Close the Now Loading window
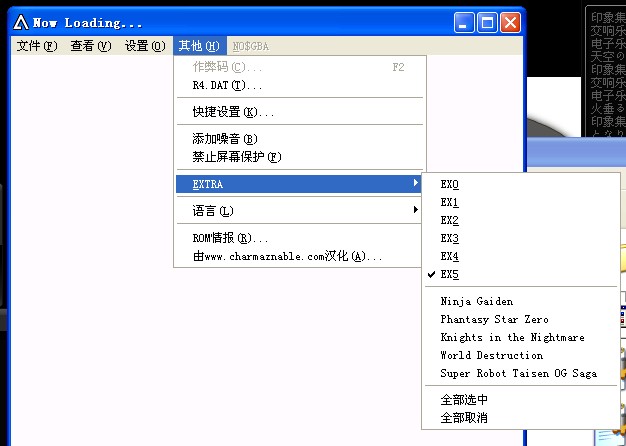 (511, 22)
